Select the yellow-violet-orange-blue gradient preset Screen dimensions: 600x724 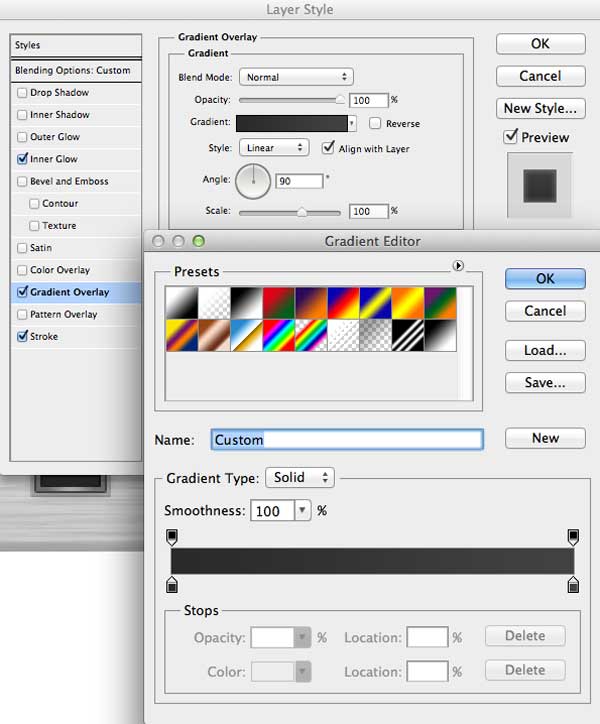pos(182,336)
